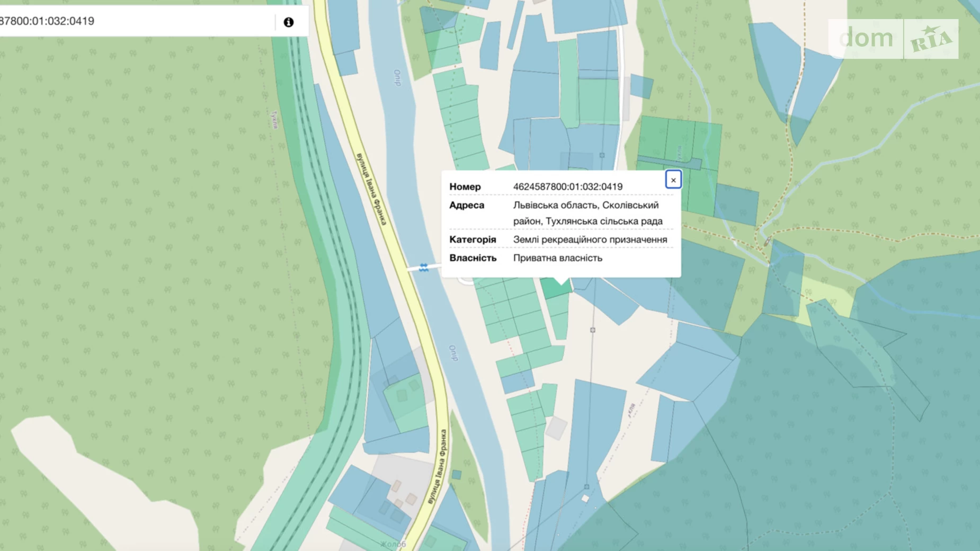Click the blue waves weir icon on the river

tap(424, 268)
